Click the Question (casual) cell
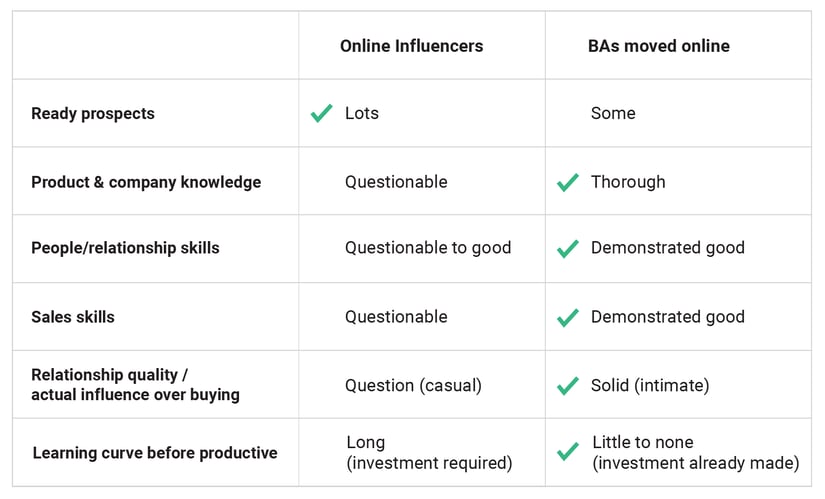 pos(413,386)
